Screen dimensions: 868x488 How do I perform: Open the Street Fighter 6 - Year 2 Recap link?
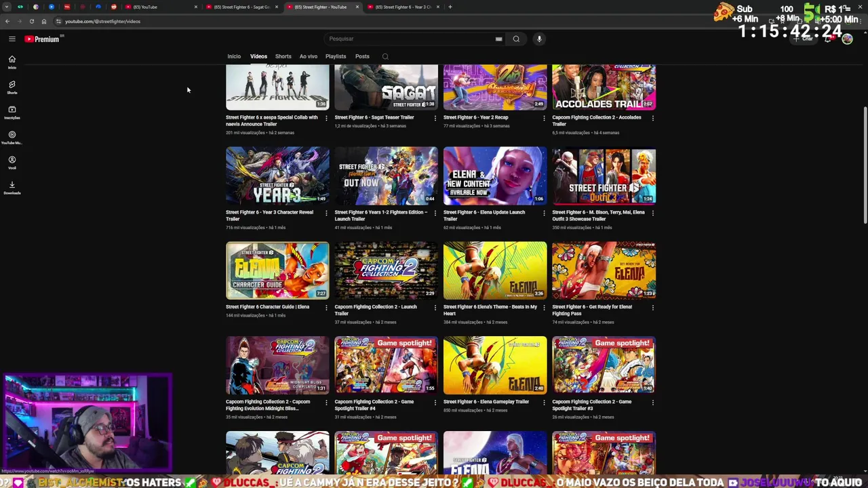475,117
